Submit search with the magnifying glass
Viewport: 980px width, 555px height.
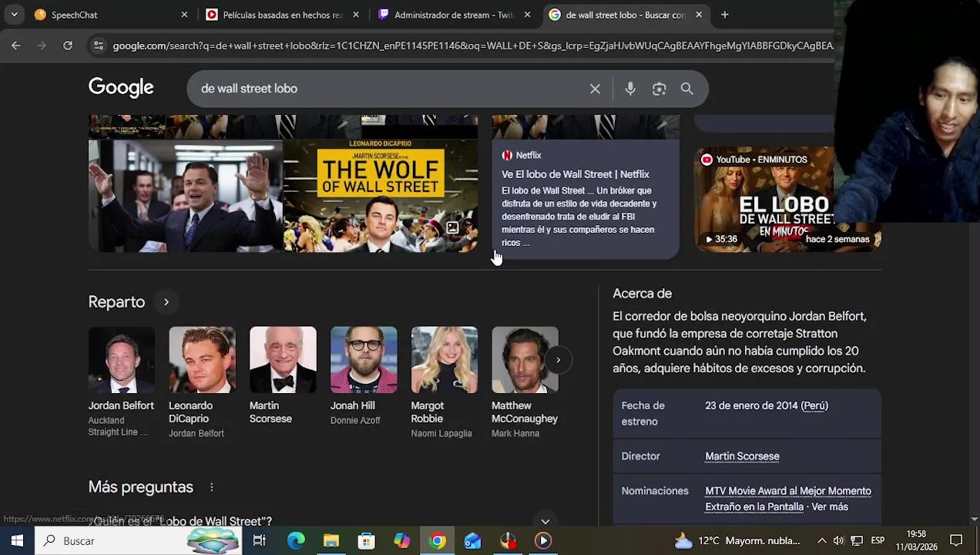687,89
